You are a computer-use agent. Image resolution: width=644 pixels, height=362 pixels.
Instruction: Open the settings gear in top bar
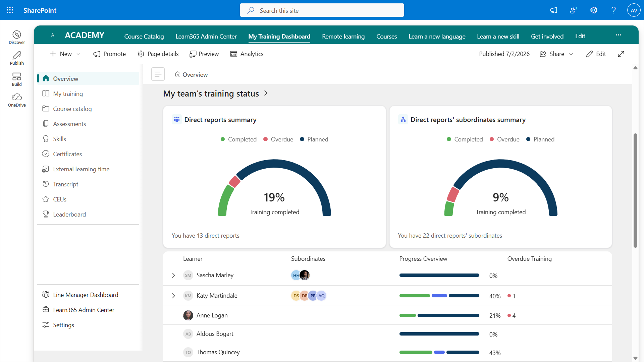point(594,10)
